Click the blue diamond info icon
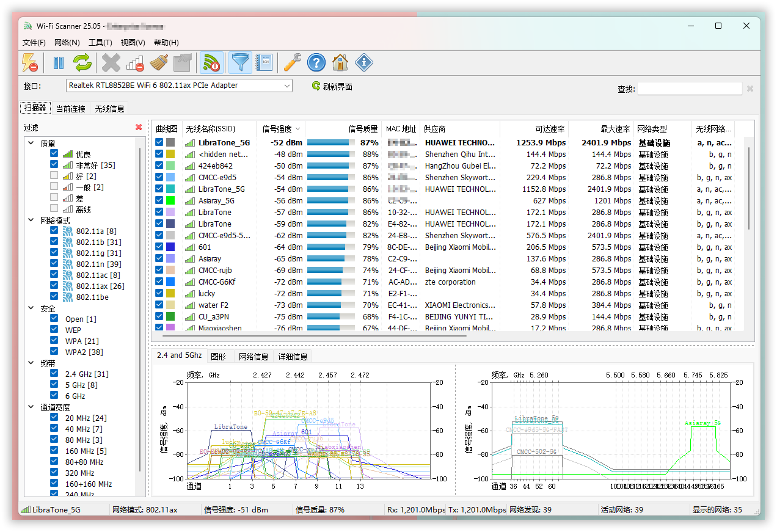The height and width of the screenshot is (532, 777). [364, 62]
